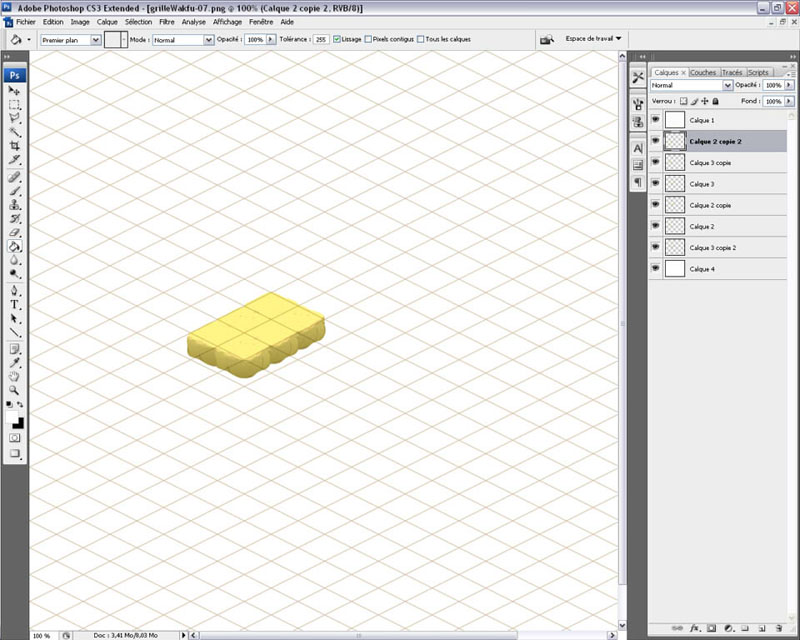The height and width of the screenshot is (640, 800).
Task: Click the background color swatch
Action: click(x=20, y=424)
